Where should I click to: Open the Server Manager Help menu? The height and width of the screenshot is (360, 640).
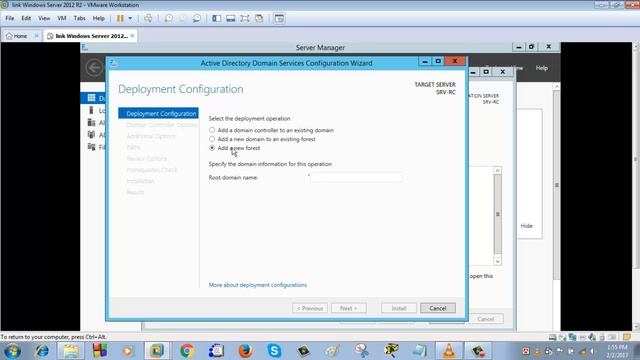(x=542, y=68)
